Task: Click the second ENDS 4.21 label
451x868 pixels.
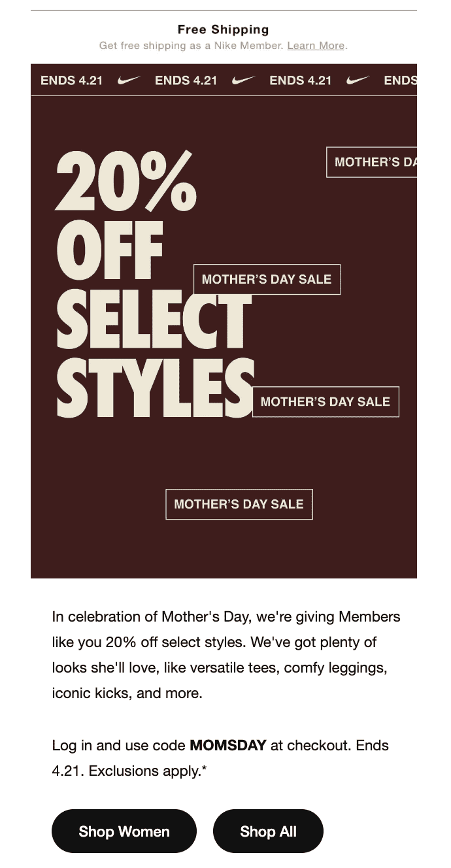Action: click(188, 80)
